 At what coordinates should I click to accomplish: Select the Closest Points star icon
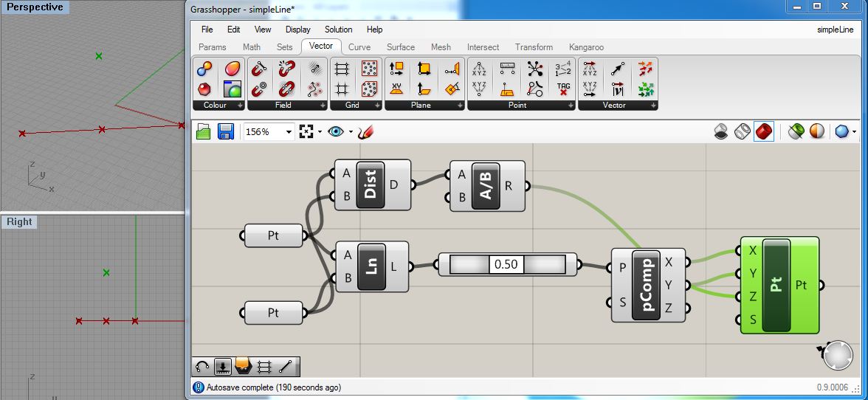click(534, 69)
